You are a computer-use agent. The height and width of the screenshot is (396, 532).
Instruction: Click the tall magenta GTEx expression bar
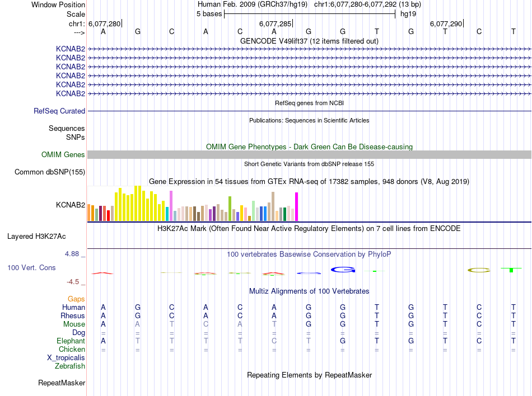coord(297,206)
